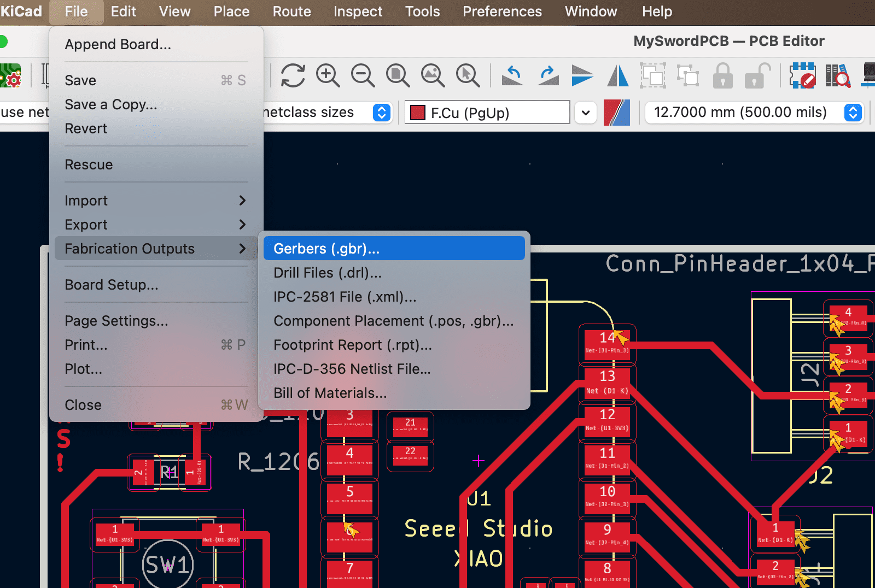Open the F.Cu (PgUp) layer dropdown
Screen dimensions: 875x588
[487, 113]
